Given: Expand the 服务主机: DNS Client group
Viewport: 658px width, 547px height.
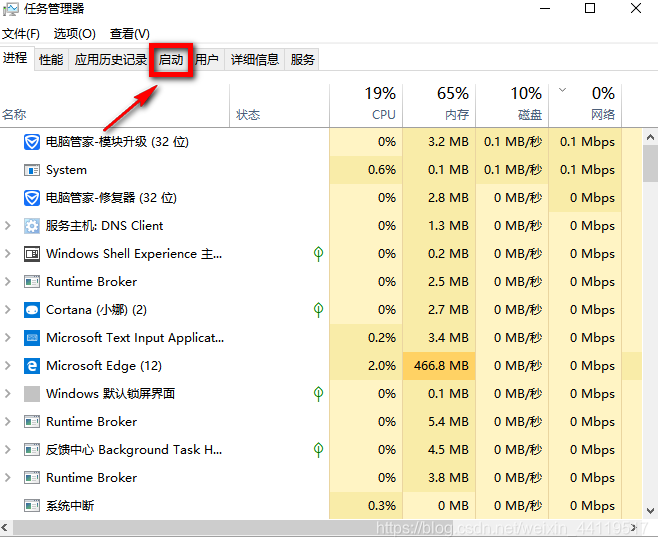Looking at the screenshot, I should coord(8,226).
